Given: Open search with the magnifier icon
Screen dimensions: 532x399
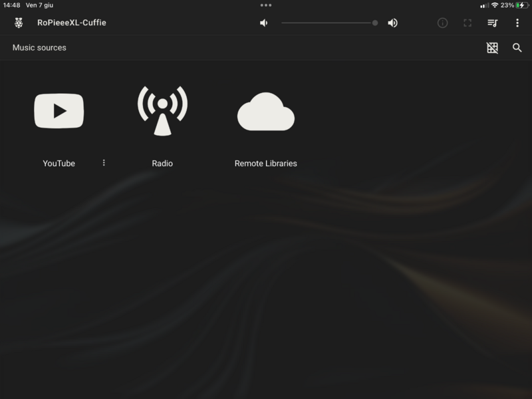Looking at the screenshot, I should tap(517, 48).
